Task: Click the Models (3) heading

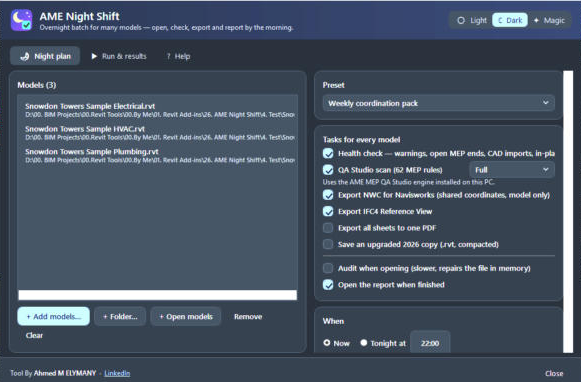Action: coord(37,85)
